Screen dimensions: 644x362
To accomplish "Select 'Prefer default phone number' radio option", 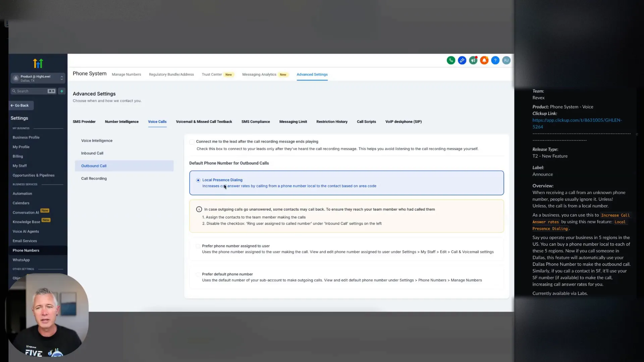I will [x=198, y=274].
